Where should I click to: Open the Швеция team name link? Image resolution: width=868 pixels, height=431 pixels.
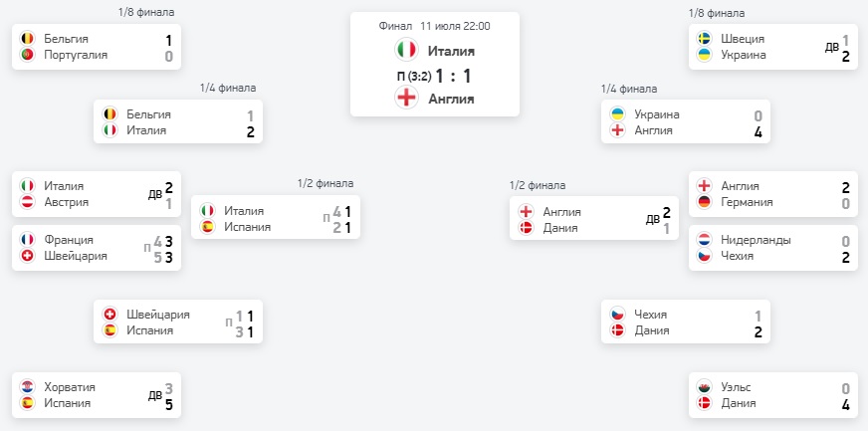coord(742,39)
